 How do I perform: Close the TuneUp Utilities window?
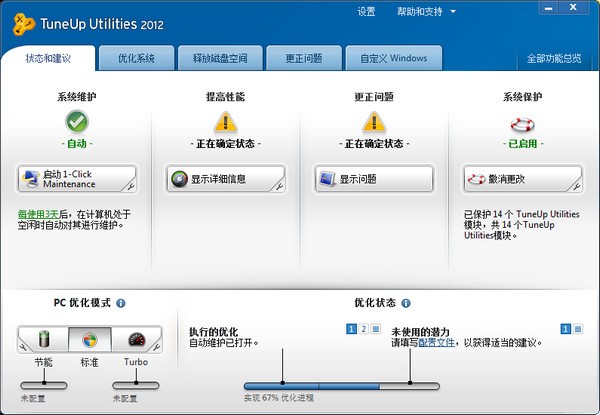573,8
